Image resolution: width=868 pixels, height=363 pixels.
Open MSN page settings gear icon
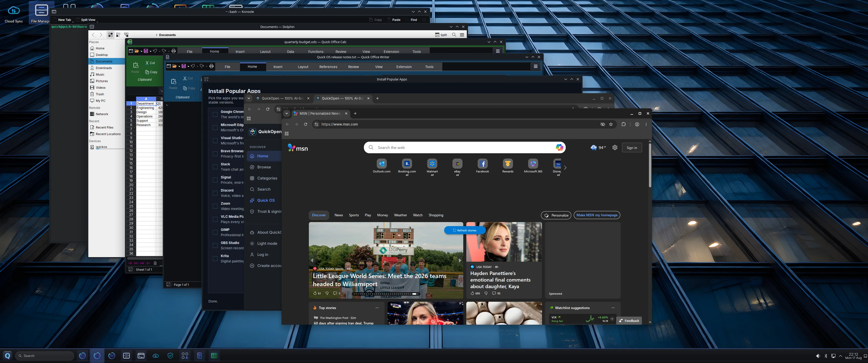(615, 147)
